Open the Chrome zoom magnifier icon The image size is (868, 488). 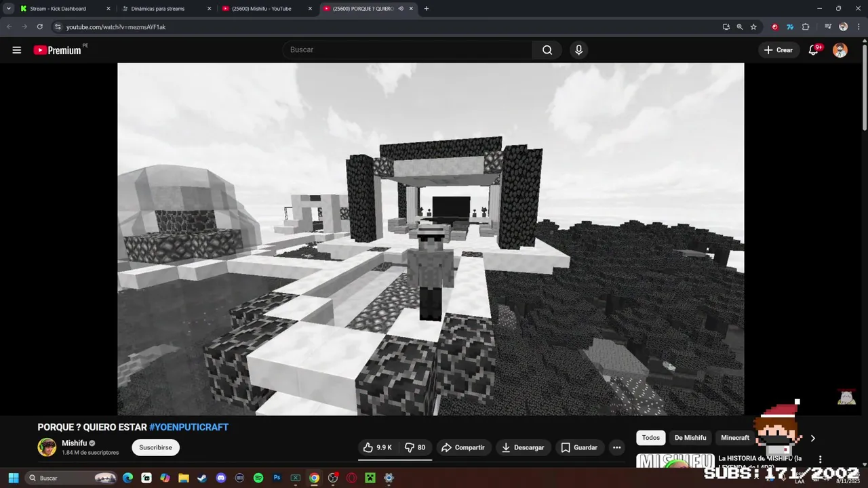[740, 27]
